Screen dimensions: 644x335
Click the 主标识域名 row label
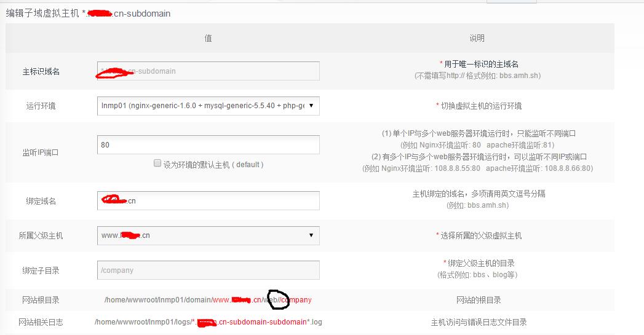pos(41,71)
